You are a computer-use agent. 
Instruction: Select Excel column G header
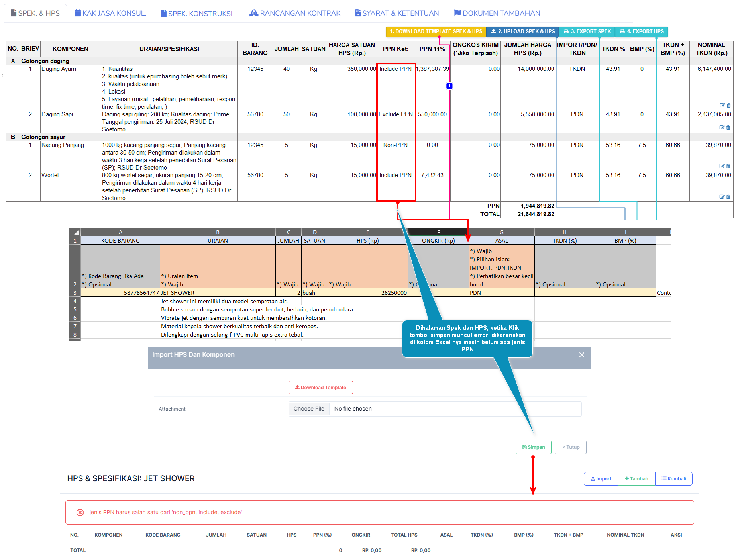(x=502, y=232)
